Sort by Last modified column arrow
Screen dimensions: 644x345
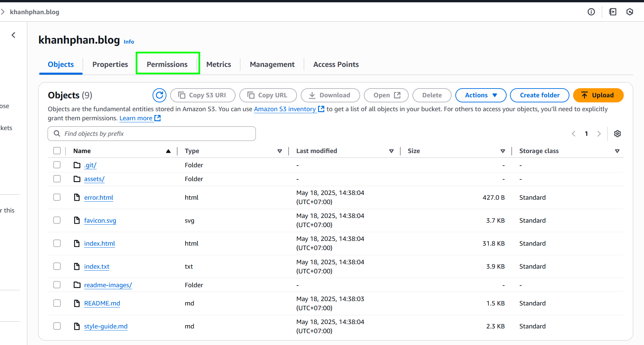point(391,151)
